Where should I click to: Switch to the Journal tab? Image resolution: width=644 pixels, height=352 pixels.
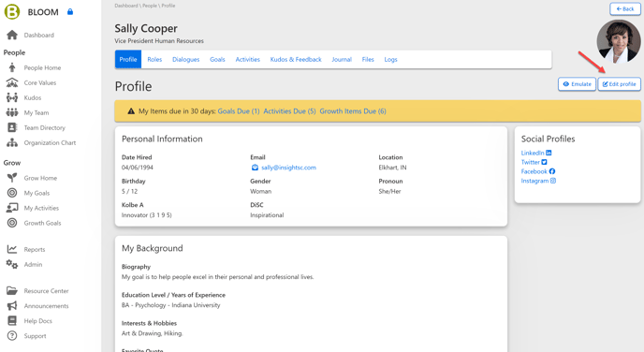click(x=342, y=59)
